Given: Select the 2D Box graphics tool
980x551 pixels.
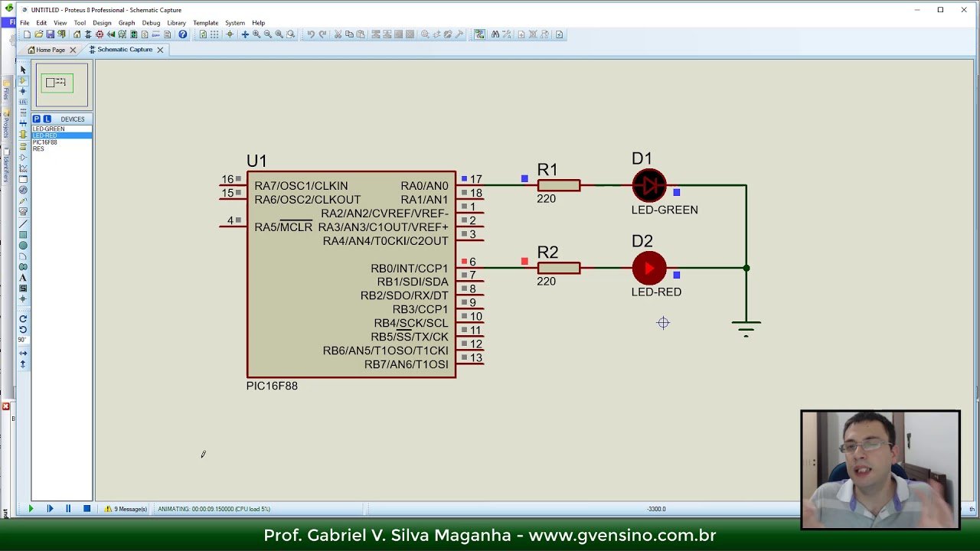Looking at the screenshot, I should coord(23,234).
